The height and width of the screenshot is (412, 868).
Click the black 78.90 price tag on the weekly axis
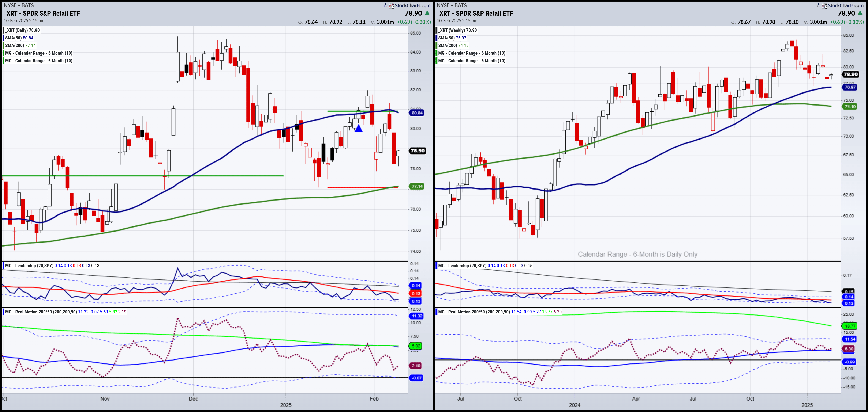pos(850,74)
